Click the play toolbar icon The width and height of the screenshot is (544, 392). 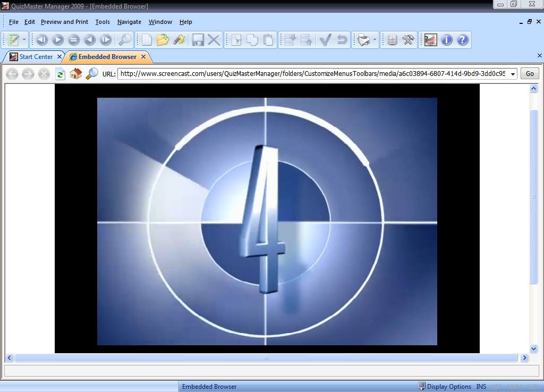pyautogui.click(x=58, y=40)
